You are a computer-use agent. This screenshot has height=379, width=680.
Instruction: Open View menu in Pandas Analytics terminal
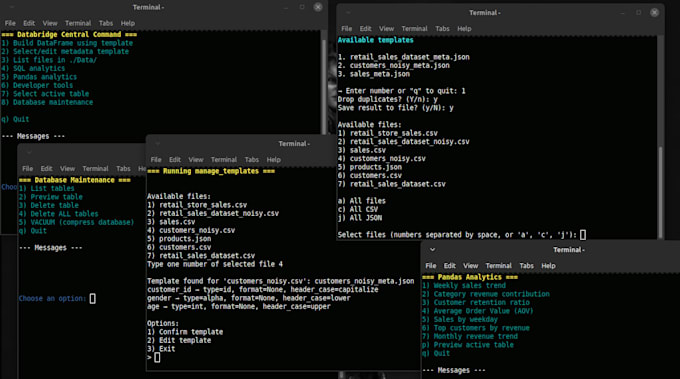pos(471,265)
